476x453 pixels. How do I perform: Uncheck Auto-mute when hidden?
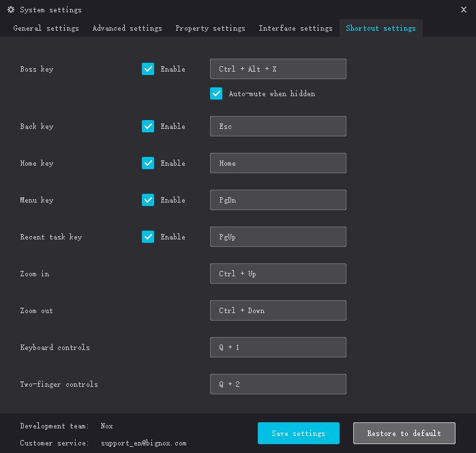tap(216, 93)
